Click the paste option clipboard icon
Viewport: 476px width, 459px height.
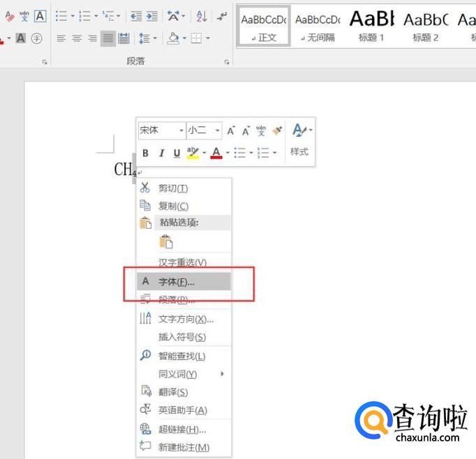tap(166, 242)
